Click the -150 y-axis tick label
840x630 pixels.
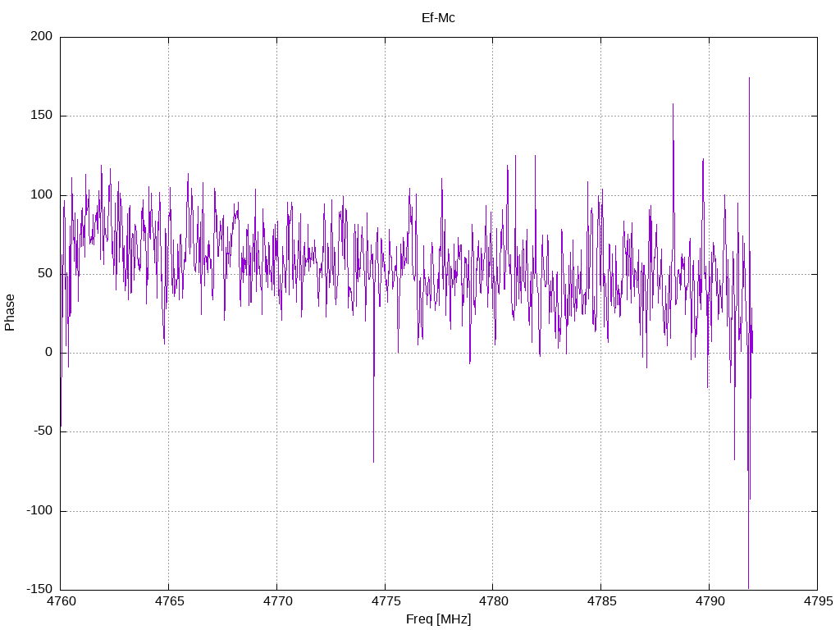point(39,589)
